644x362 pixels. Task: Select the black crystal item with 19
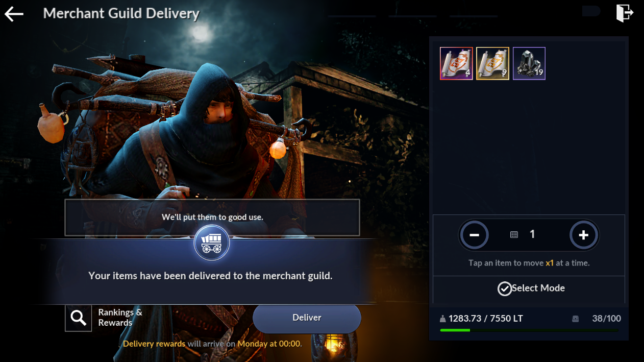(529, 63)
